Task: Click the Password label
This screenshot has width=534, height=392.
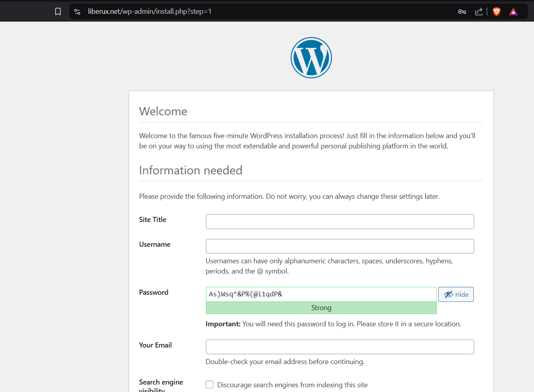Action: [154, 292]
